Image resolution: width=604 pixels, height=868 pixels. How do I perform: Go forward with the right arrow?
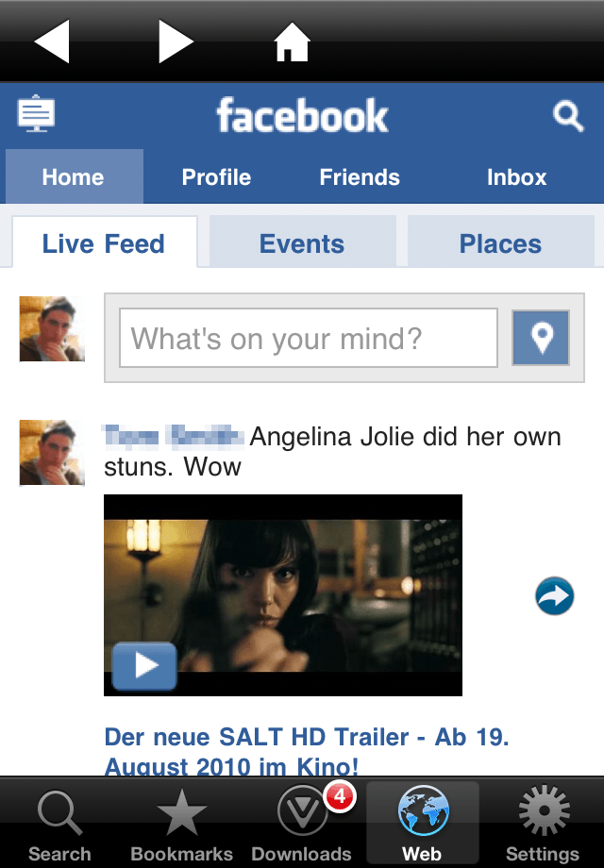tap(176, 41)
